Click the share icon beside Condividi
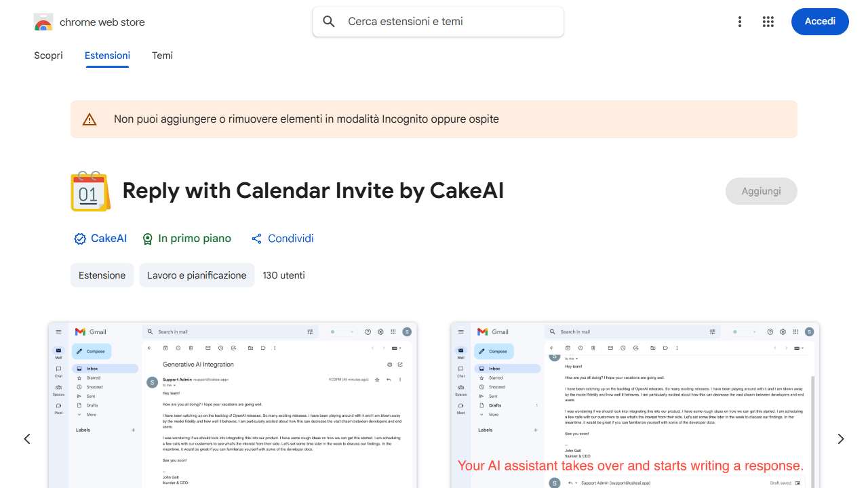This screenshot has width=868, height=488. [256, 238]
